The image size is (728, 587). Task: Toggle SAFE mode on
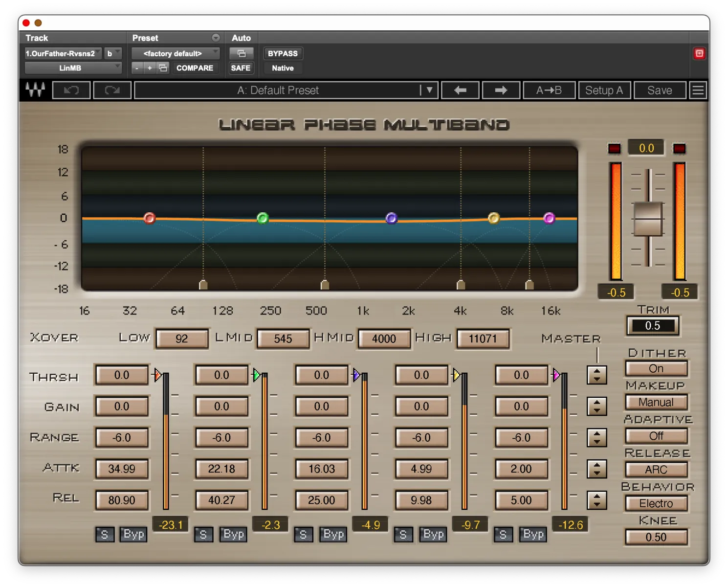tap(241, 68)
